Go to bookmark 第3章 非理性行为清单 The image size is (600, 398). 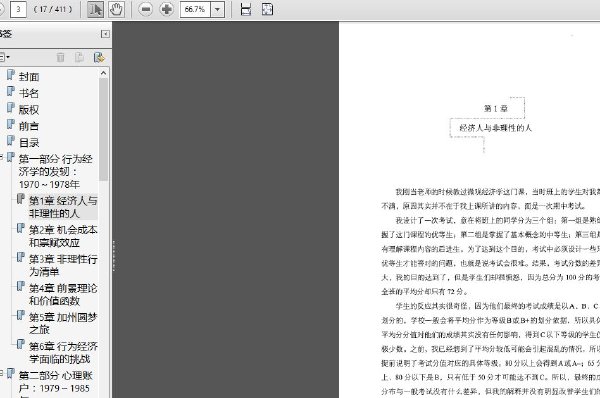(x=63, y=265)
